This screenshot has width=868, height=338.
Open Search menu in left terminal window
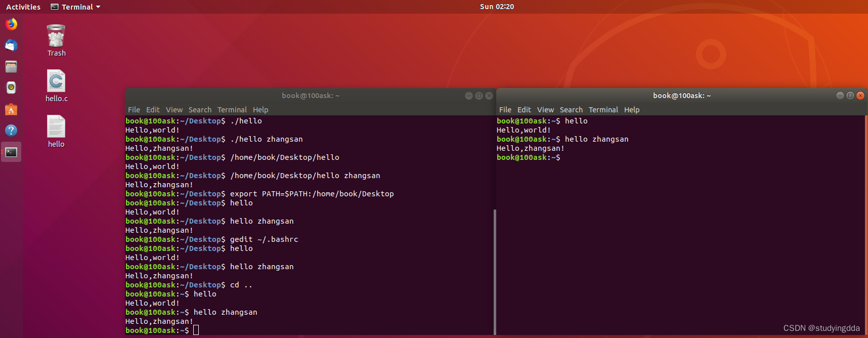pyautogui.click(x=200, y=110)
